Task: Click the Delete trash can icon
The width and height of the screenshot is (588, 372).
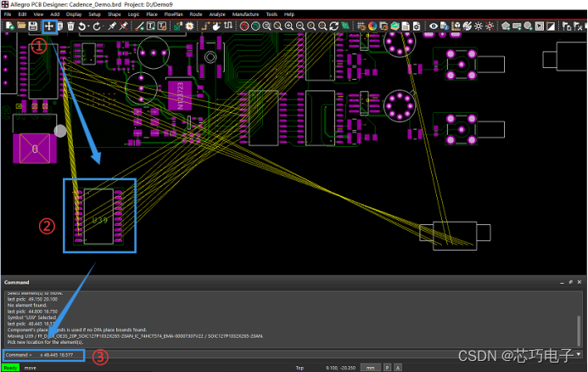Action: (71, 26)
